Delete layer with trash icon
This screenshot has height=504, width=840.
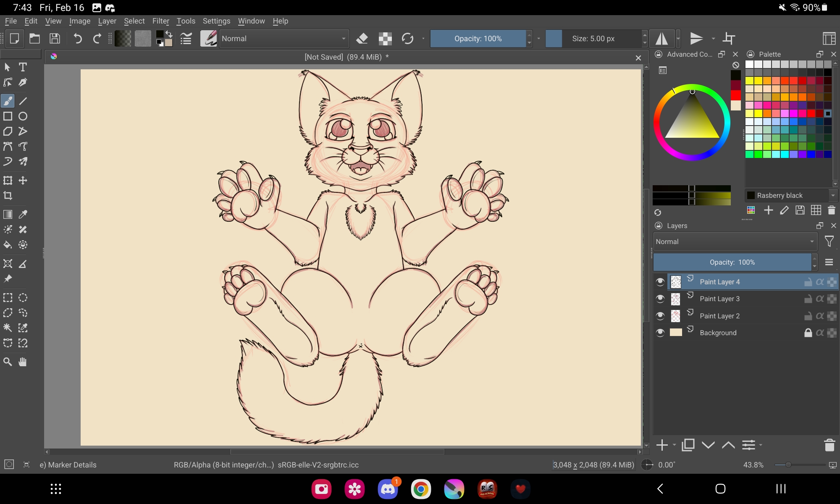[829, 445]
